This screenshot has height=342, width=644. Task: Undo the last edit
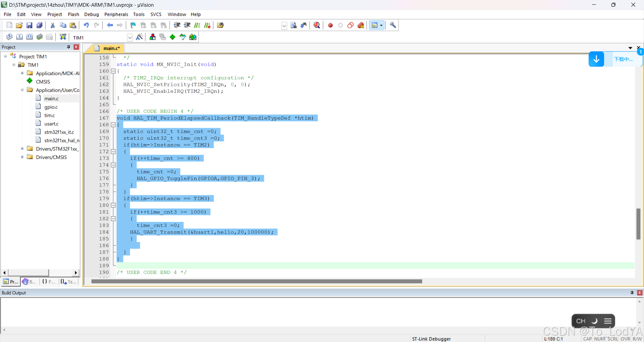86,25
